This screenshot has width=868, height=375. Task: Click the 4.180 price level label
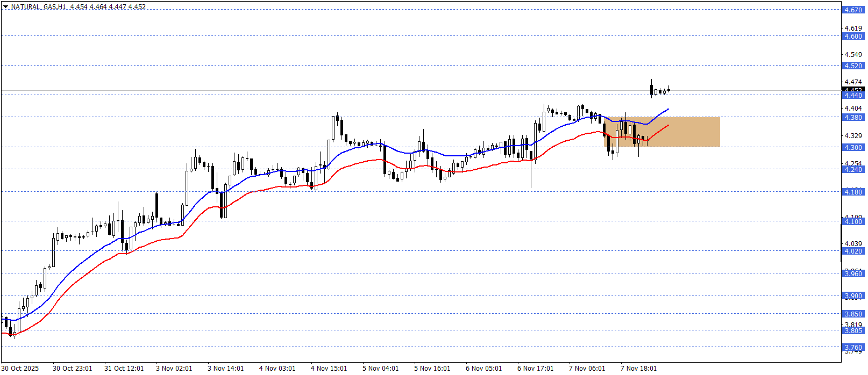tap(853, 192)
